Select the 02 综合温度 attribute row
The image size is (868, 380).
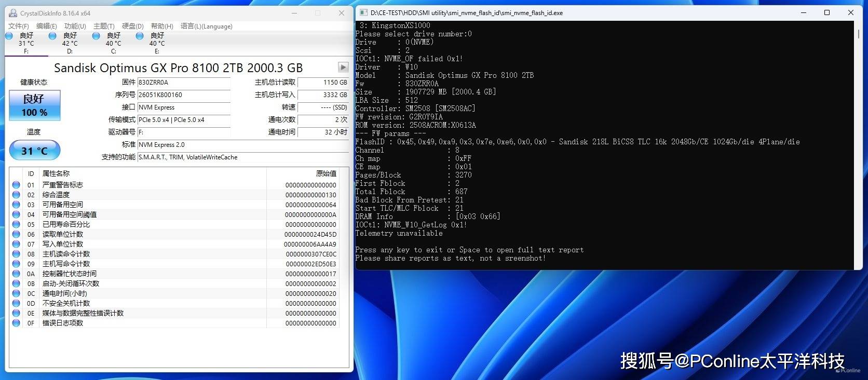174,195
